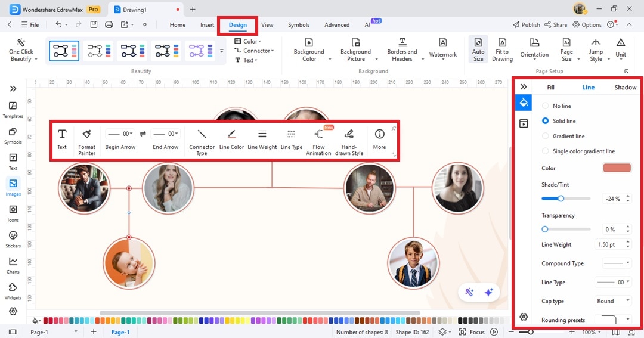Toggle Auto Size in Page Setup
This screenshot has height=338, width=644.
pos(478,48)
